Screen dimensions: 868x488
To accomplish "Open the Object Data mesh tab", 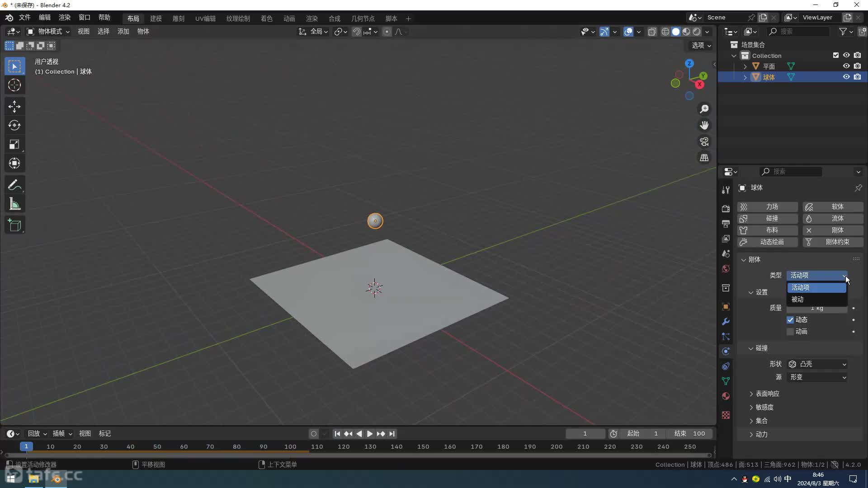I will pyautogui.click(x=726, y=381).
